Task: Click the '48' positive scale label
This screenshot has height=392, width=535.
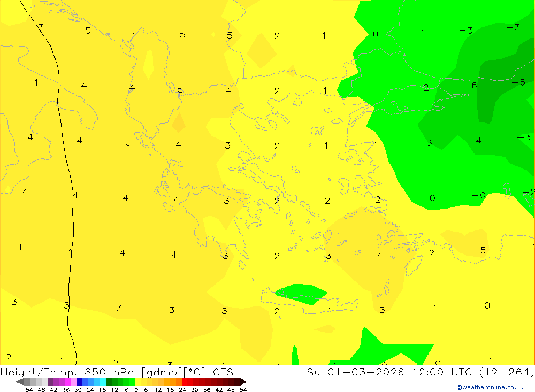Action: (x=231, y=390)
